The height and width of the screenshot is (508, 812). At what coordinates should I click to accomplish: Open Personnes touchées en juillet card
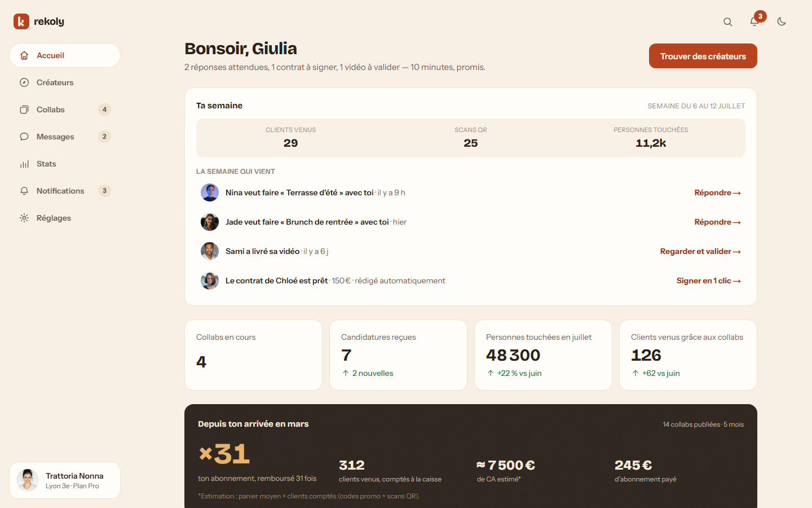click(x=543, y=355)
